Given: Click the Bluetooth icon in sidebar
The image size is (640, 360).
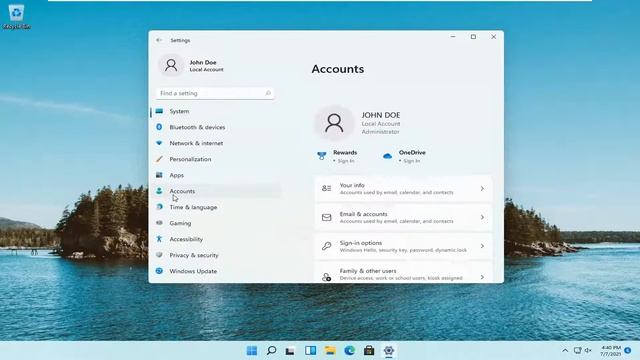Looking at the screenshot, I should pos(159,127).
